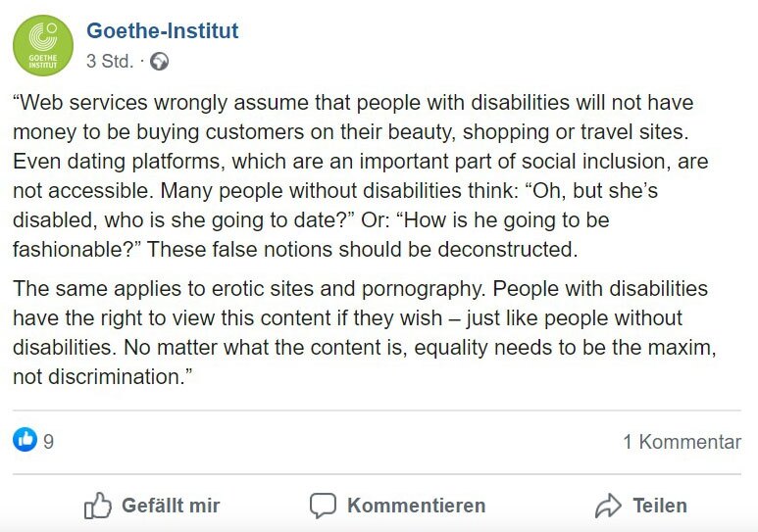The height and width of the screenshot is (532, 758).
Task: Click the globe public audience icon
Action: click(159, 61)
